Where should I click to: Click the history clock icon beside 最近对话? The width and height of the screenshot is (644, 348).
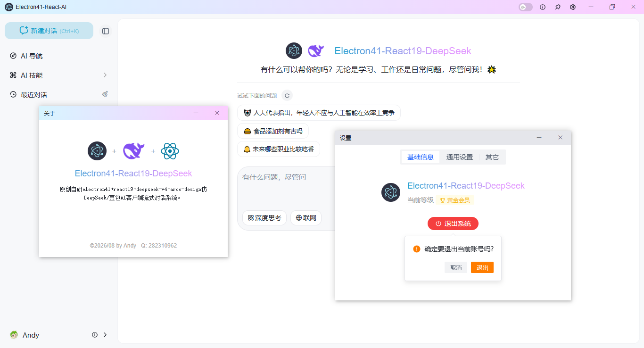pos(13,95)
